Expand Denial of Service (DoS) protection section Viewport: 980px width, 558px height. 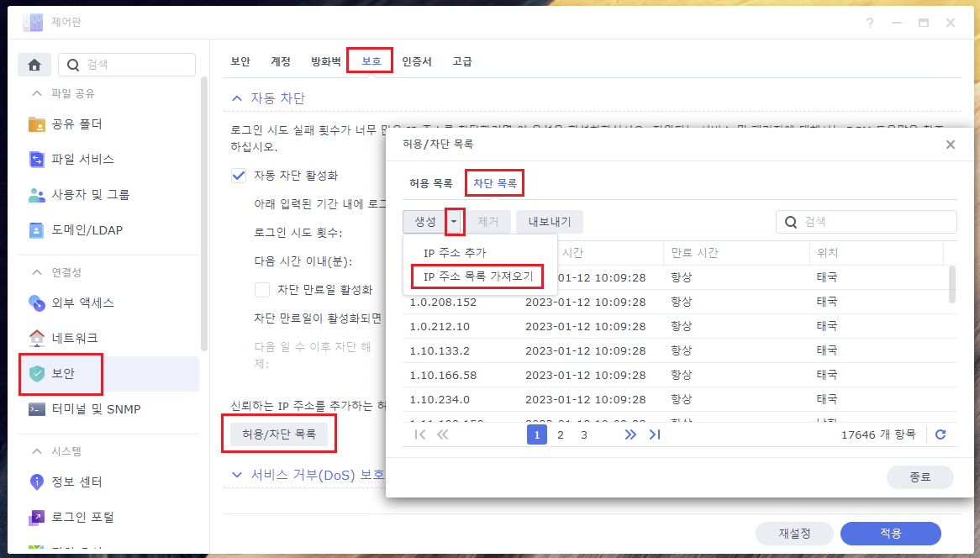click(x=237, y=475)
